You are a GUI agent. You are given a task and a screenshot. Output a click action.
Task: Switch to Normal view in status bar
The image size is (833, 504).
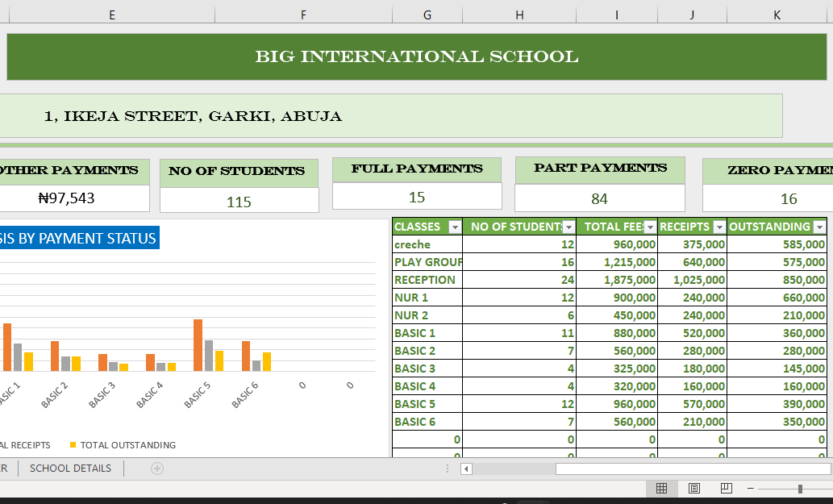(661, 489)
